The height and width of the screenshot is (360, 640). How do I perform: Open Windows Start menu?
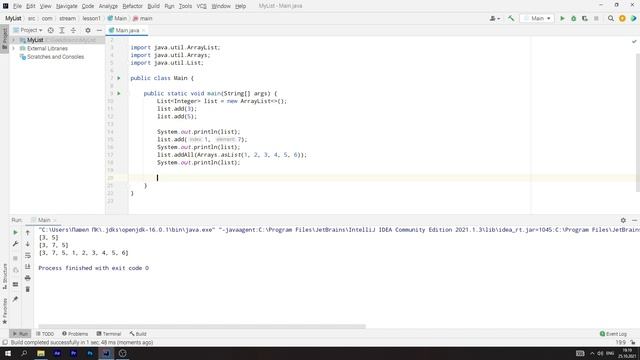click(8, 353)
